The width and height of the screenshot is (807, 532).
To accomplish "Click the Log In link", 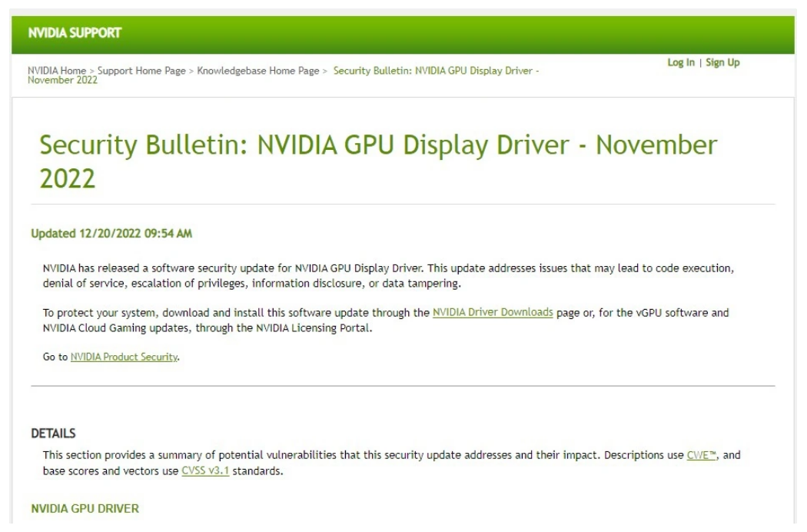I will click(x=681, y=62).
